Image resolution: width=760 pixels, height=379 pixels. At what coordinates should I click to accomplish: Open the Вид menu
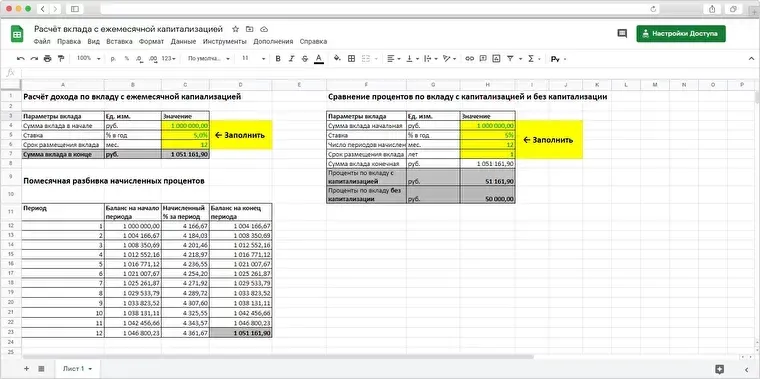point(94,42)
